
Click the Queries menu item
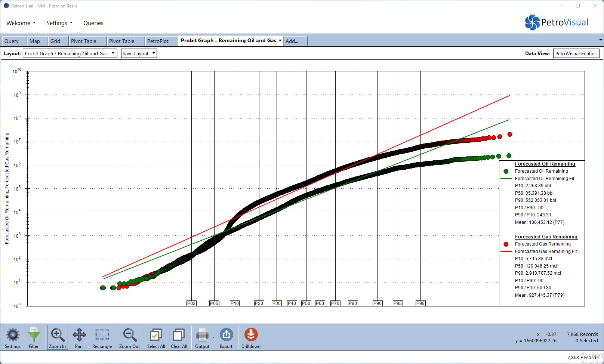[93, 23]
